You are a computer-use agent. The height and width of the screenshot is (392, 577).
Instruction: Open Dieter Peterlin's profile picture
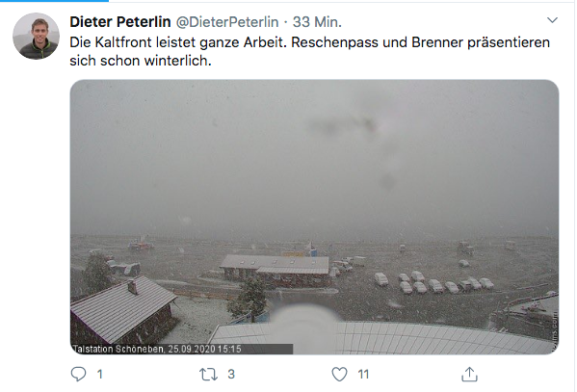(36, 36)
